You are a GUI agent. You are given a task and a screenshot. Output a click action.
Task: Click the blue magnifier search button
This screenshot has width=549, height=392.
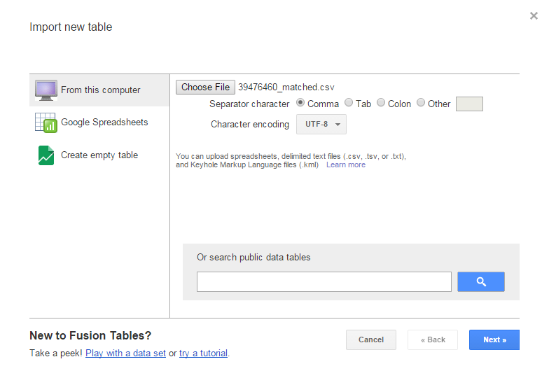tap(480, 281)
